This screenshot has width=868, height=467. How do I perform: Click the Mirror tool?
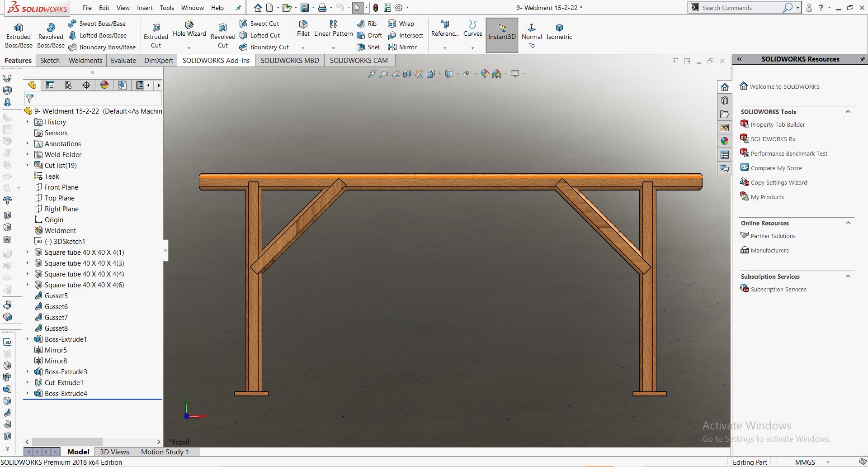pyautogui.click(x=402, y=47)
